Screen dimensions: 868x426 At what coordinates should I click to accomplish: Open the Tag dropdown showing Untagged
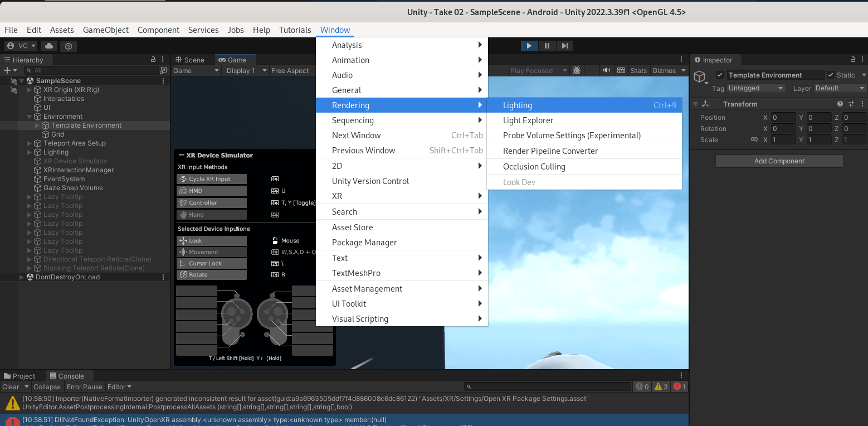[x=755, y=88]
